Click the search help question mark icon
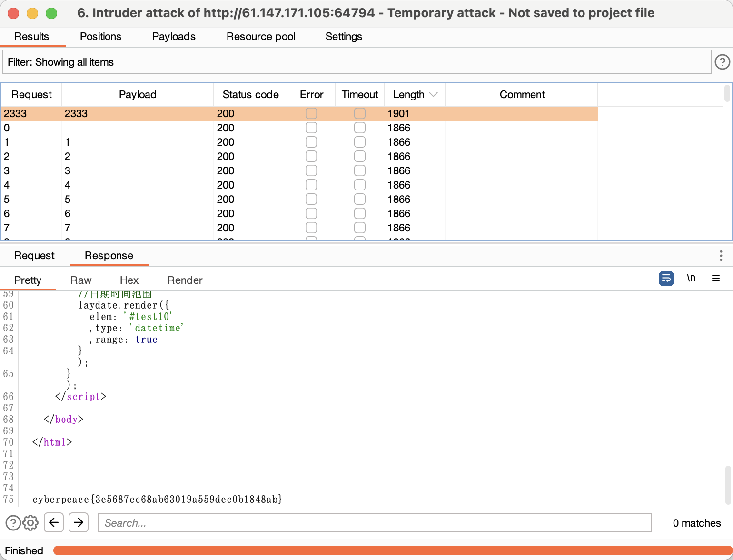This screenshot has width=733, height=560. click(13, 523)
